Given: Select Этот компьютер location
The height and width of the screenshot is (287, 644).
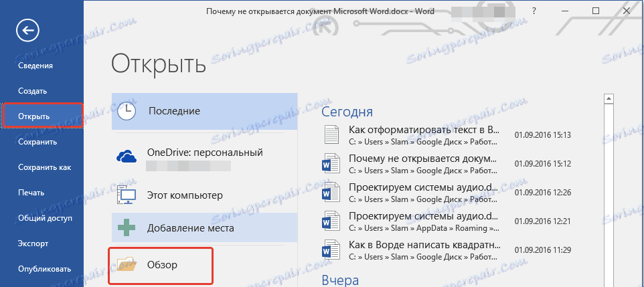Looking at the screenshot, I should tap(205, 195).
